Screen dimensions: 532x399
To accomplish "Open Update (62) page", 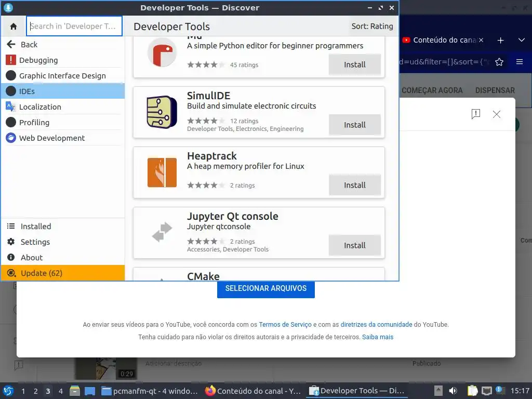I will pos(63,273).
